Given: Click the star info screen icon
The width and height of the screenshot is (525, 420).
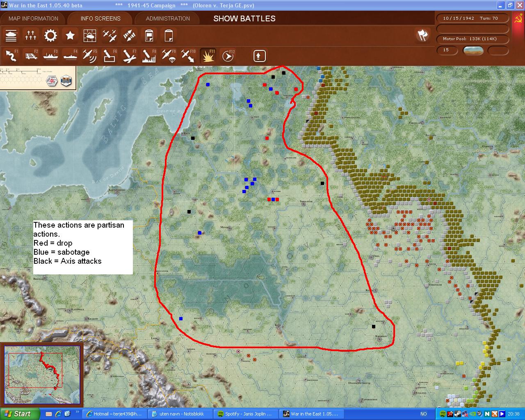Looking at the screenshot, I should [x=70, y=36].
